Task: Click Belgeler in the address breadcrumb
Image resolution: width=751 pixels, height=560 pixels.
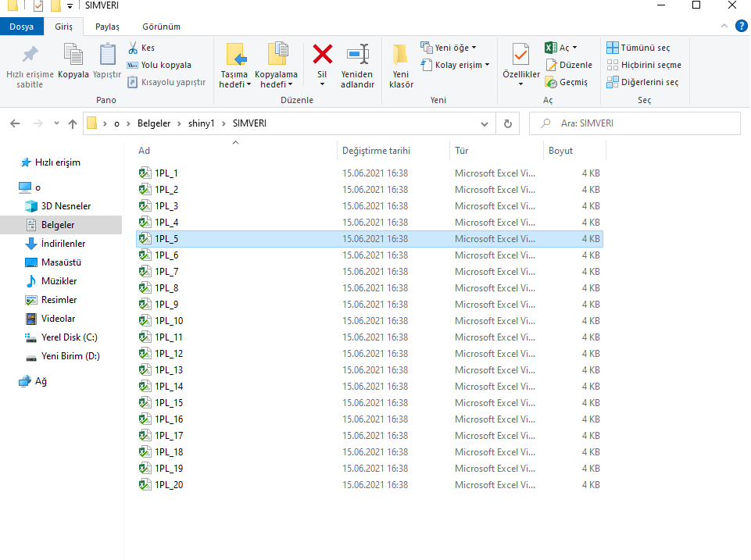Action: [x=154, y=123]
